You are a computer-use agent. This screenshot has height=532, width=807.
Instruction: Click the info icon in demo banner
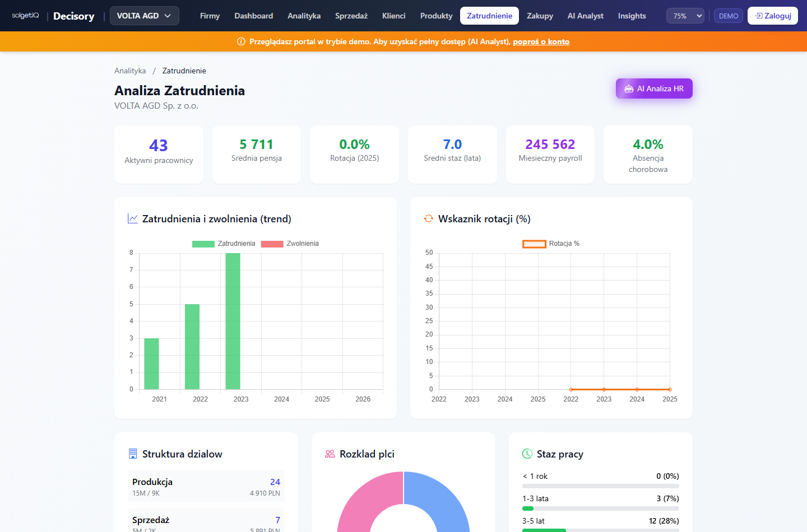click(241, 41)
